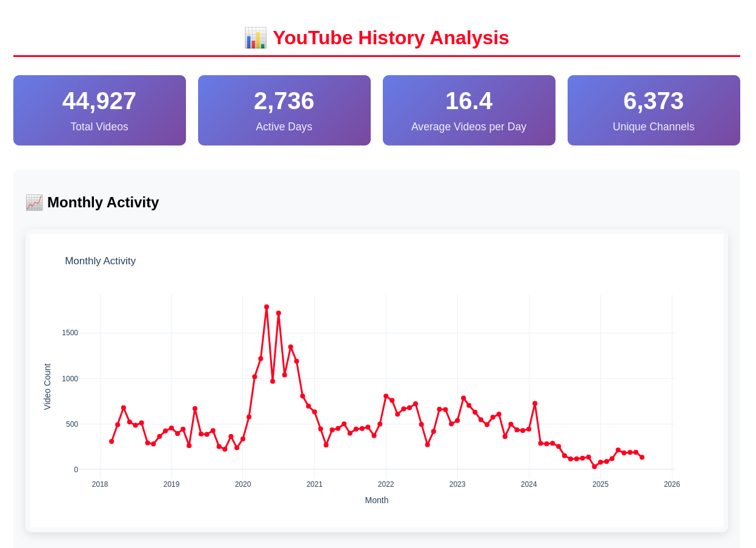Click the 2024 x-axis tick label
756x548 pixels.
[x=529, y=484]
